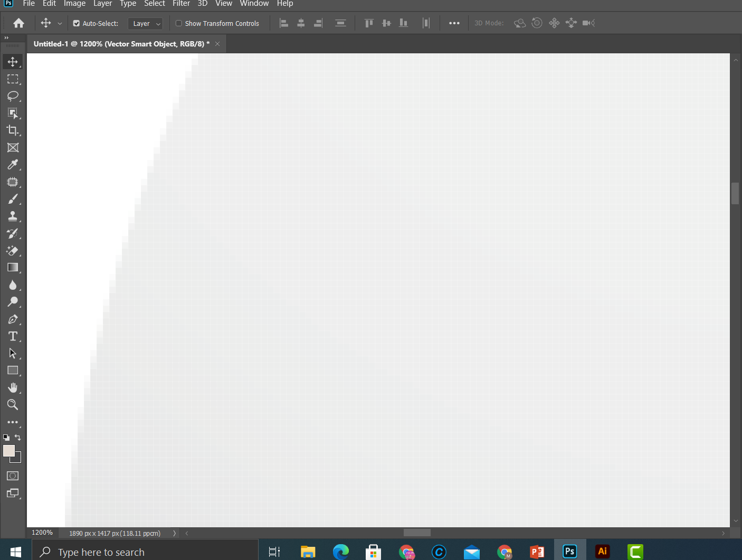Open more align and distribute options
The width and height of the screenshot is (742, 560).
click(454, 23)
